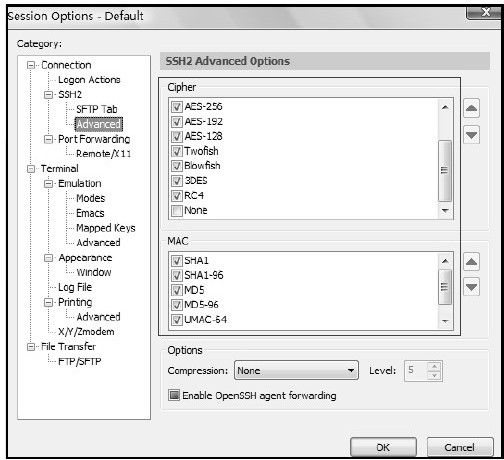Decrease compression Level stepper
The height and width of the screenshot is (460, 504).
click(x=434, y=375)
